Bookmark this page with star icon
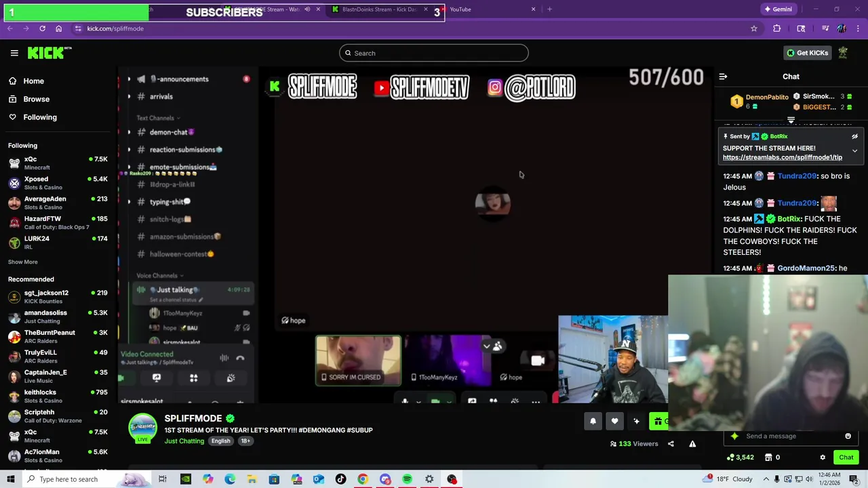The image size is (868, 488). pos(753,28)
